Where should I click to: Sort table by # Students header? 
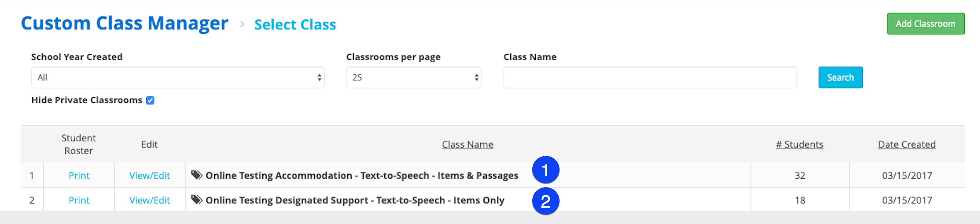(799, 145)
